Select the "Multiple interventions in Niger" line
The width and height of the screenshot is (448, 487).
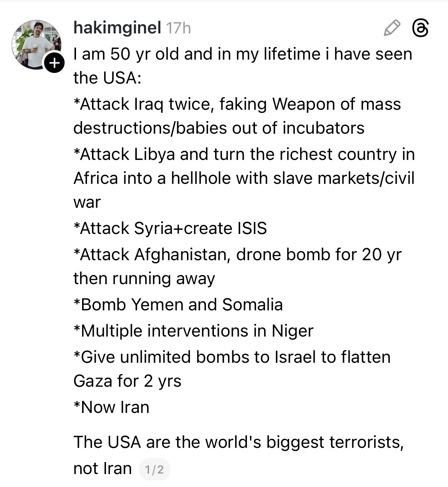pos(193,331)
